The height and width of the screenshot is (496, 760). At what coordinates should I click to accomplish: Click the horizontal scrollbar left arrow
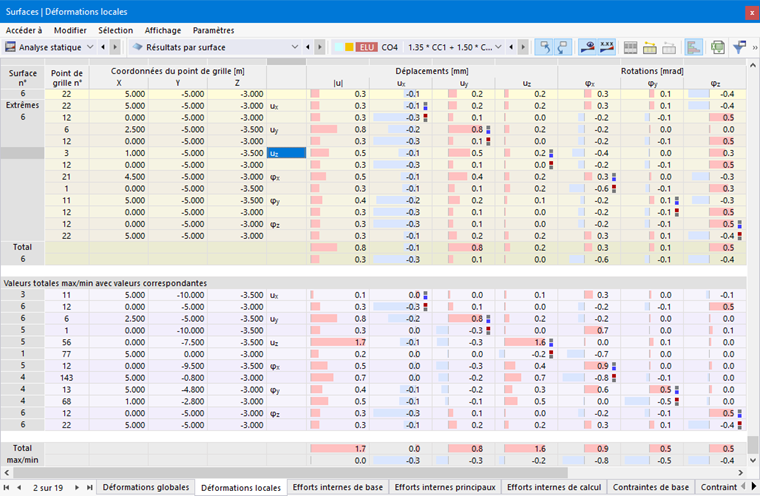pyautogui.click(x=6, y=472)
